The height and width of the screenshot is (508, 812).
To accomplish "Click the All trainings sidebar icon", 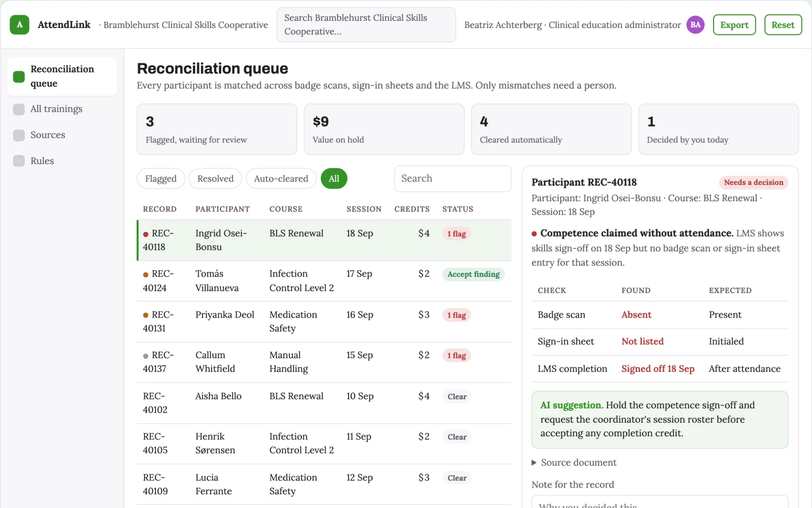I will 19,109.
